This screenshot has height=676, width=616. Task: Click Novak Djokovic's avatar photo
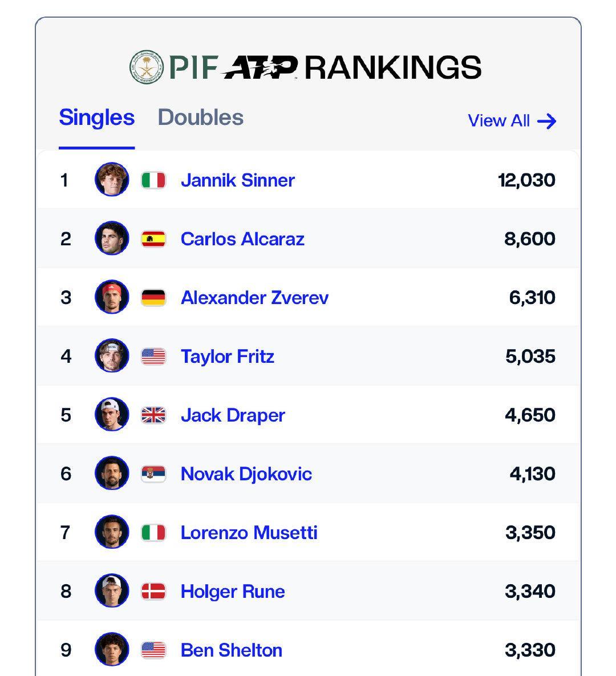pos(112,473)
